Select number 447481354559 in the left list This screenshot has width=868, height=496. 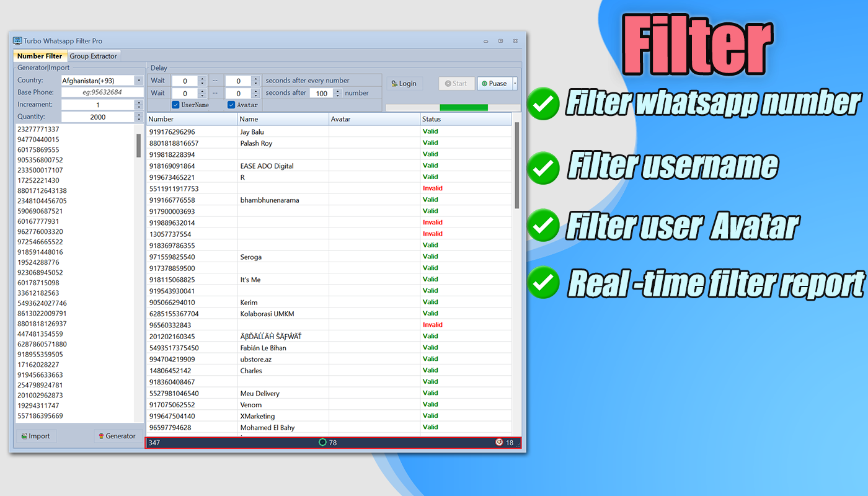click(x=40, y=334)
